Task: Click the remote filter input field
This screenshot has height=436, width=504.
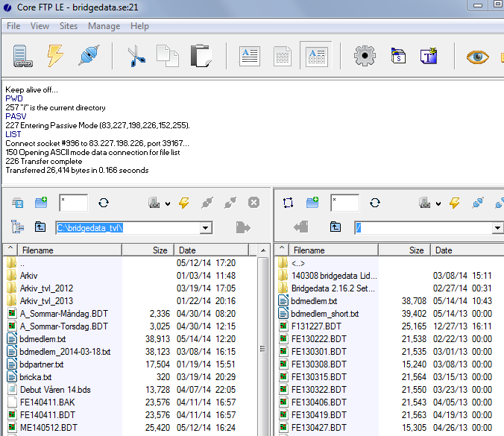Action: point(344,203)
